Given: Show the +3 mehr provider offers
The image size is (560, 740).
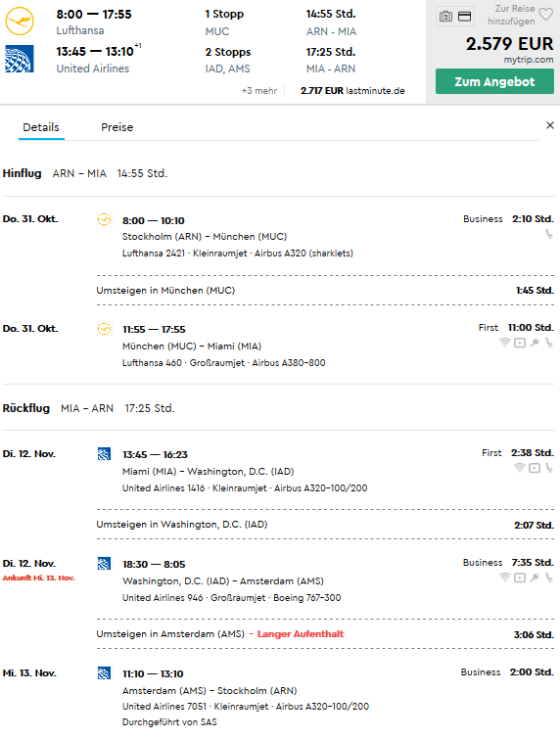Looking at the screenshot, I should (x=259, y=91).
